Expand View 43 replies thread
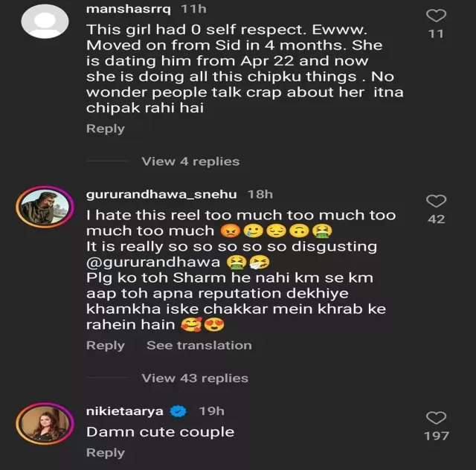 195,379
